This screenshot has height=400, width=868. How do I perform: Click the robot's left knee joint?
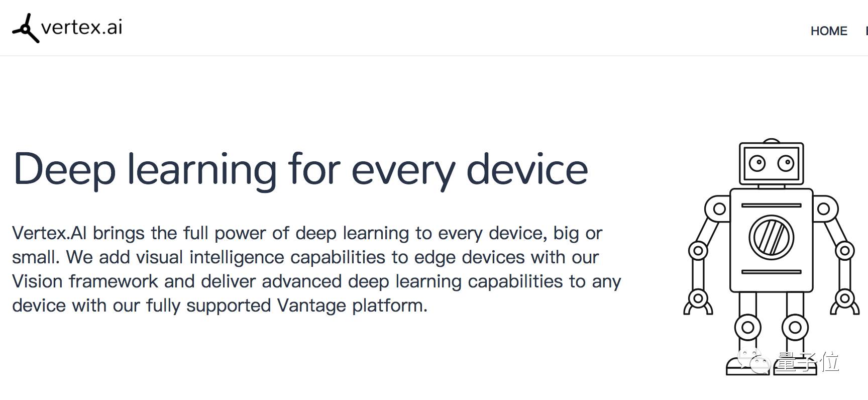[x=747, y=328]
